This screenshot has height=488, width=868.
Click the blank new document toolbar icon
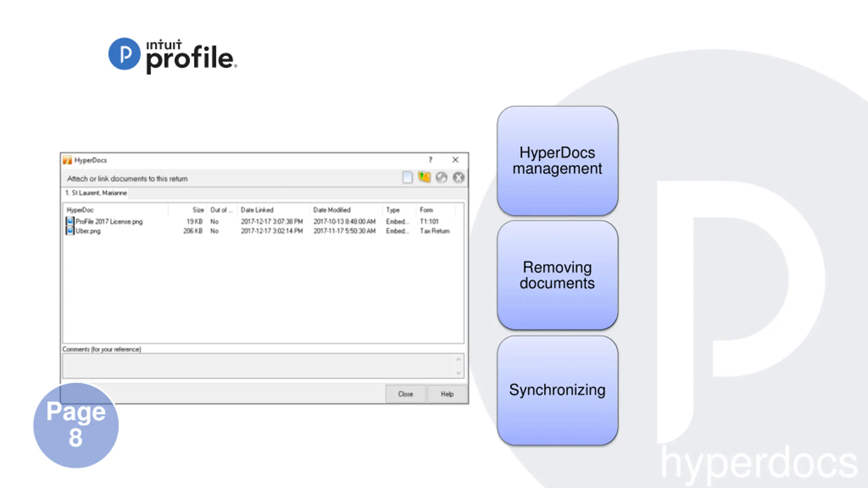pyautogui.click(x=407, y=177)
